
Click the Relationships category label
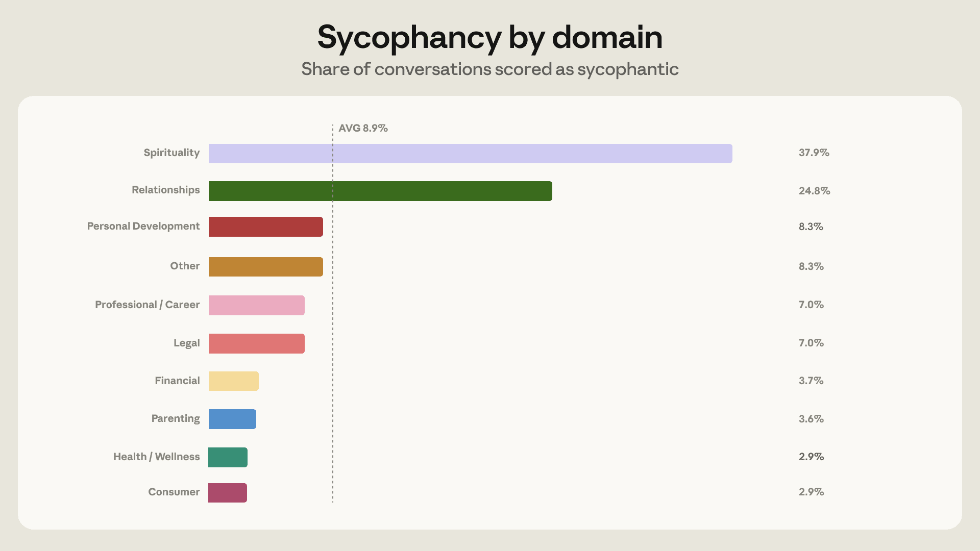[166, 190]
